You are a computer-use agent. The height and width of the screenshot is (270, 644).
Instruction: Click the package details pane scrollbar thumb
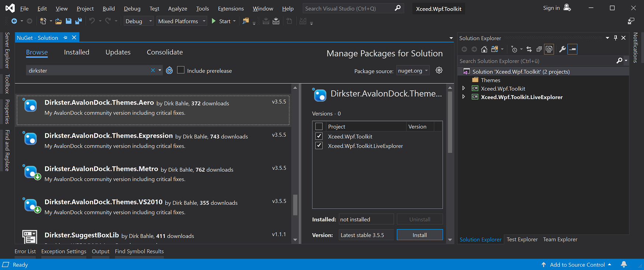click(450, 122)
